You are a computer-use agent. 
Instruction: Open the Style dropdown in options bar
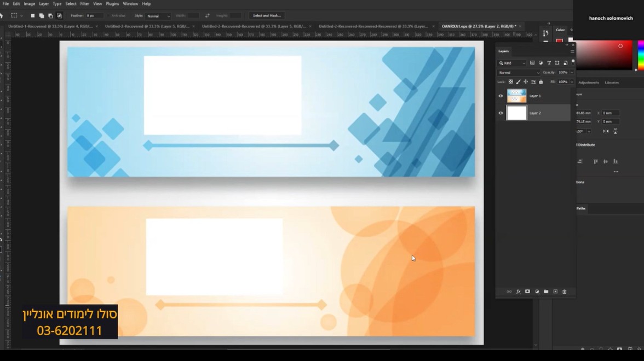159,16
